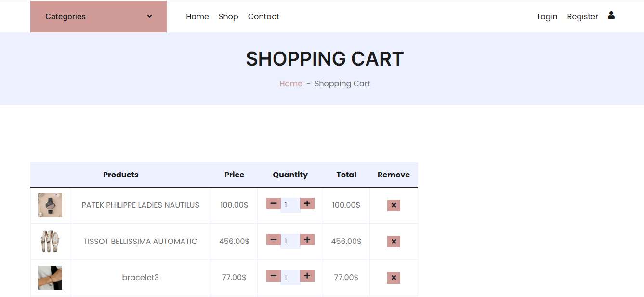Follow the Home breadcrumb link
The width and height of the screenshot is (644, 297).
(x=291, y=84)
